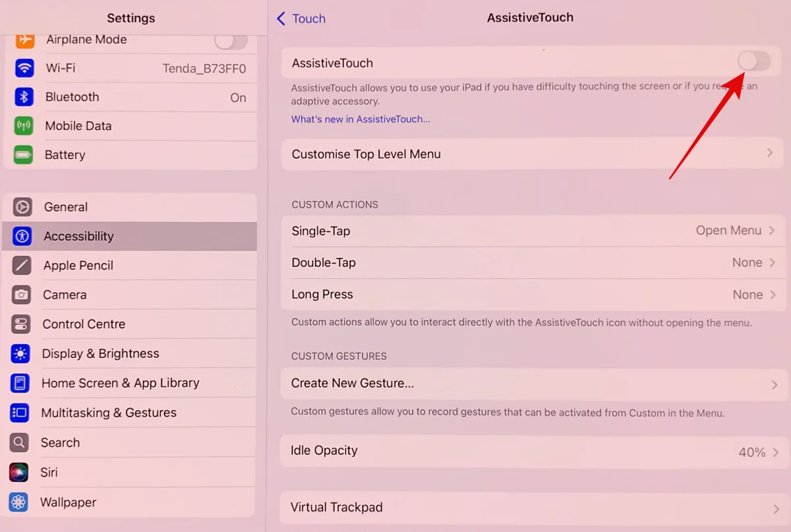Screen dimensions: 791x532
Task: Tap the Wi-Fi icon in sidebar
Action: [x=24, y=68]
